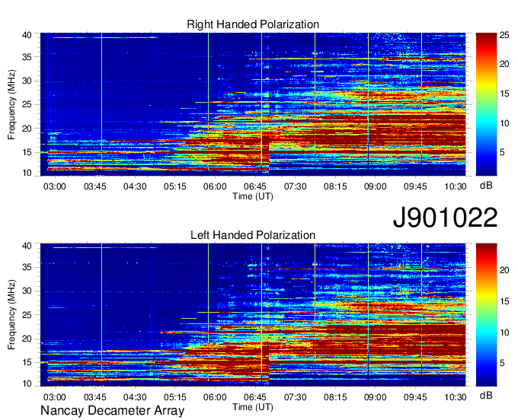Click the Right Handed Polarization title
Viewport: 518px width, 420px height.
[x=253, y=24]
